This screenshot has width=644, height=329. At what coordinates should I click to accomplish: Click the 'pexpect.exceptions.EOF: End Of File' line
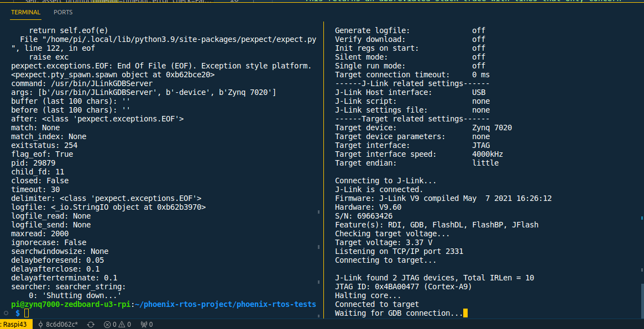click(x=161, y=66)
